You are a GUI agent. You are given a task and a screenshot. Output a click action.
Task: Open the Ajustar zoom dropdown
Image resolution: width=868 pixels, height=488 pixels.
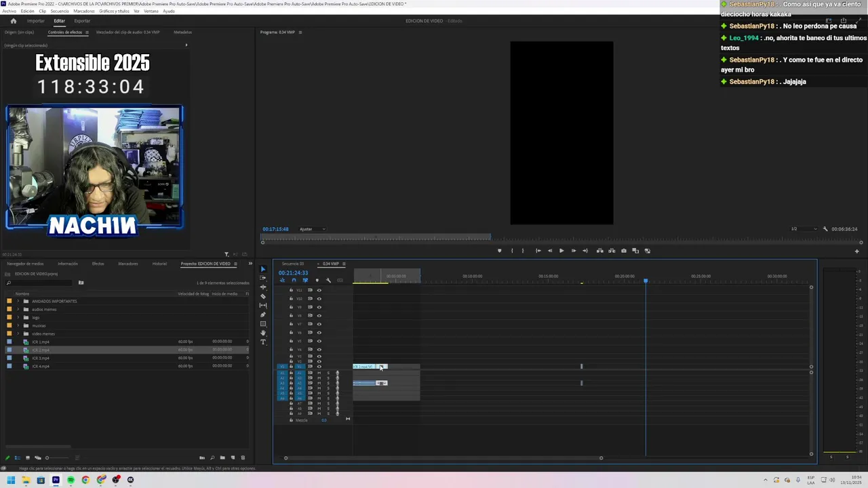(312, 229)
